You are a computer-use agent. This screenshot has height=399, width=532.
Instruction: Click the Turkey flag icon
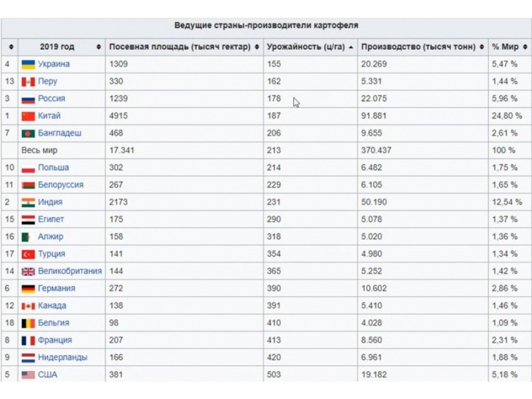(28, 254)
